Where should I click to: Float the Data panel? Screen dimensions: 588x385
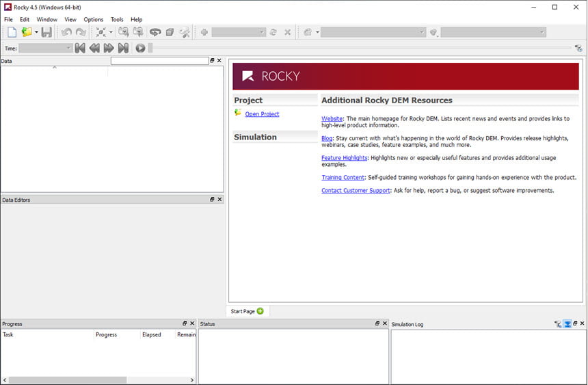(212, 60)
